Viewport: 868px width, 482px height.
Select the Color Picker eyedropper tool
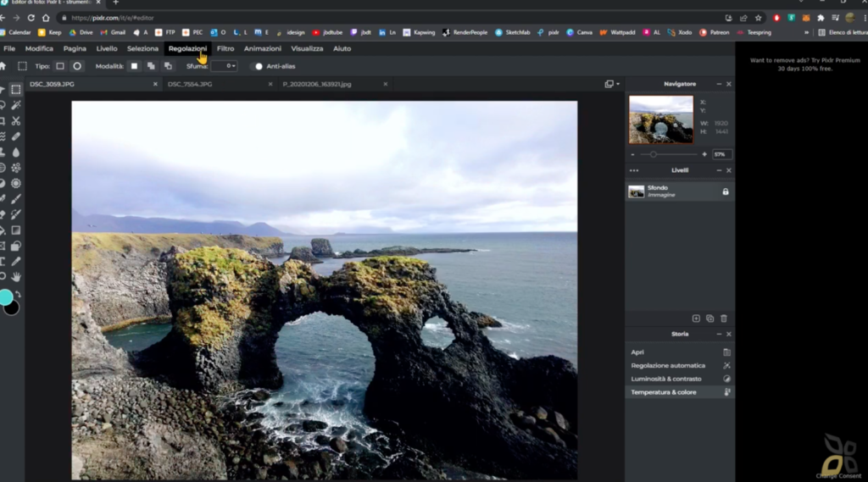coord(16,261)
